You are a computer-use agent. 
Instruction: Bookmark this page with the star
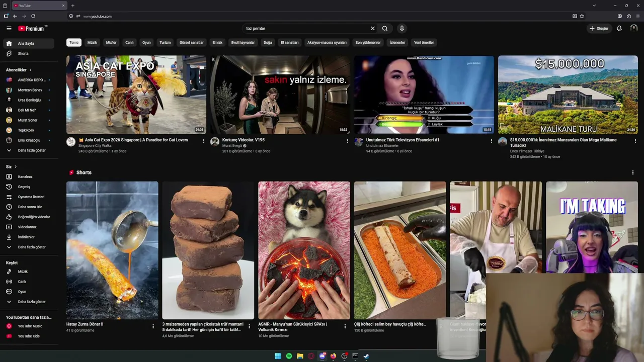[582, 16]
